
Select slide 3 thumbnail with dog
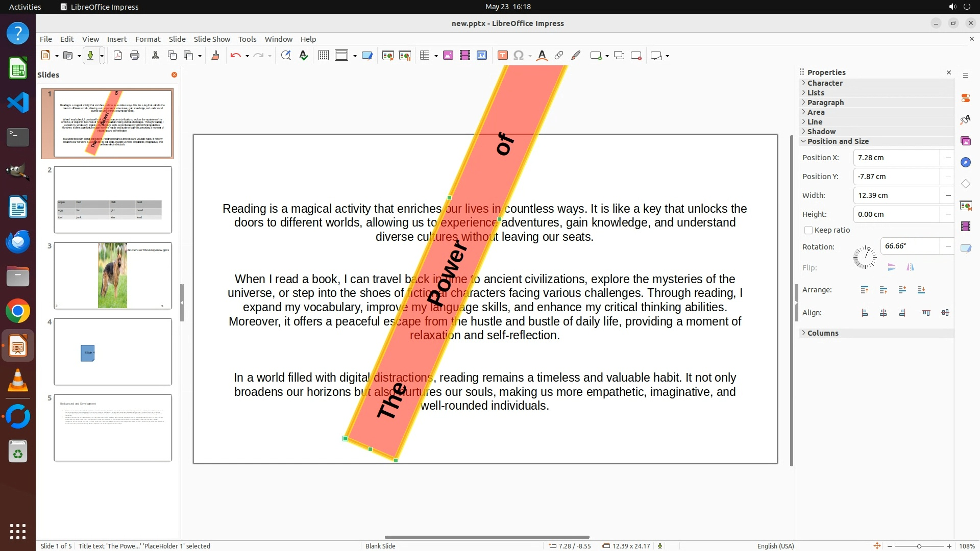coord(113,275)
